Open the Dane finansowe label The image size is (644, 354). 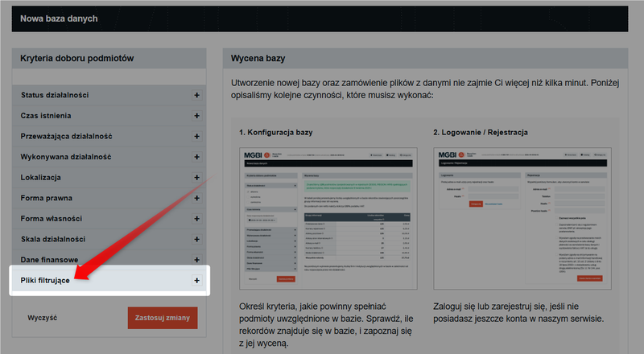point(49,260)
